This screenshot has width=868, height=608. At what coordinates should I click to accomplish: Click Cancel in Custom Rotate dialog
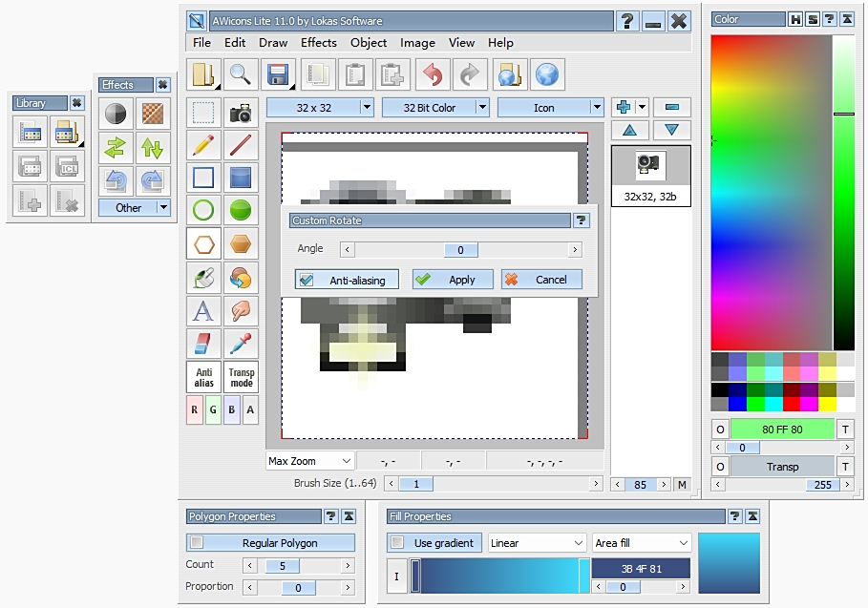pos(542,280)
